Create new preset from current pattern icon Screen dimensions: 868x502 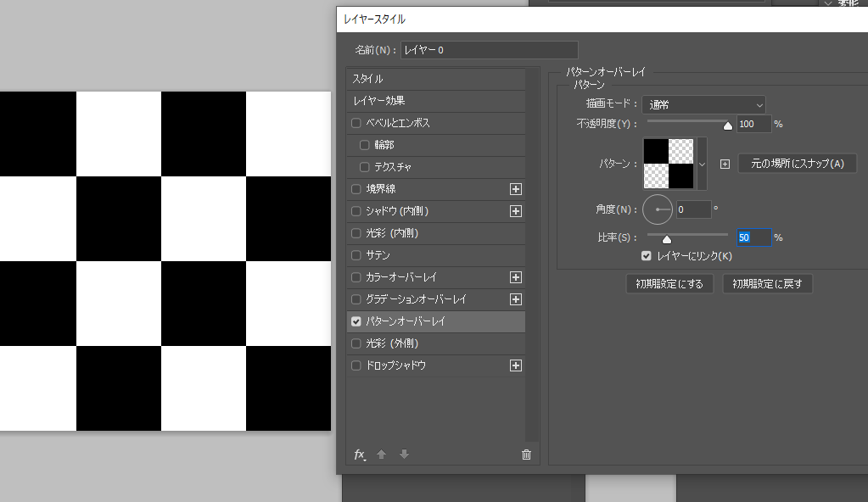725,164
